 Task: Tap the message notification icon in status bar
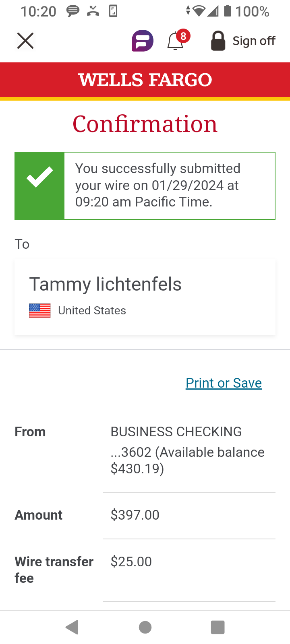pos(73,11)
